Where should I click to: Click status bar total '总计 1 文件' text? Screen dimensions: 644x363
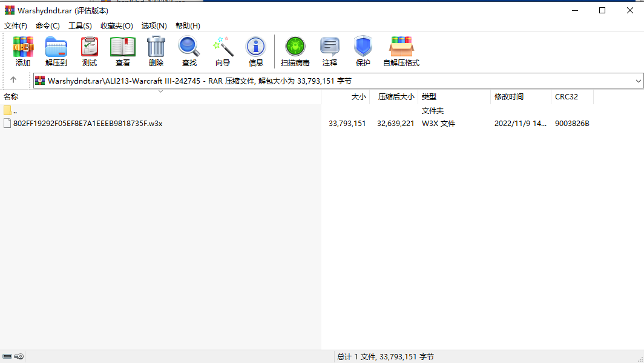pos(385,356)
